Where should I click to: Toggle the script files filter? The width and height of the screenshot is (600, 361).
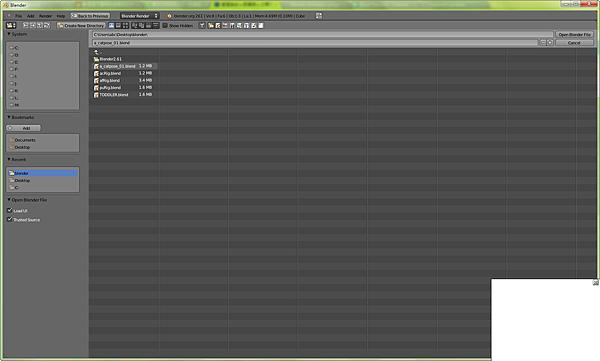click(x=239, y=25)
